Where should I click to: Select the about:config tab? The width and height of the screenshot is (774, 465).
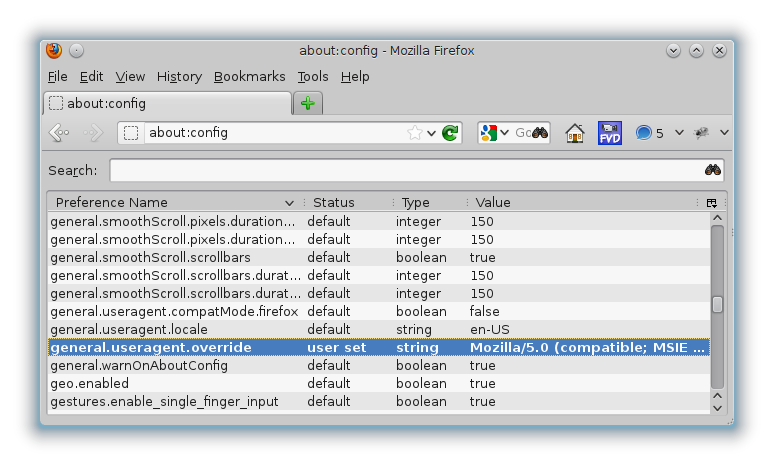167,103
